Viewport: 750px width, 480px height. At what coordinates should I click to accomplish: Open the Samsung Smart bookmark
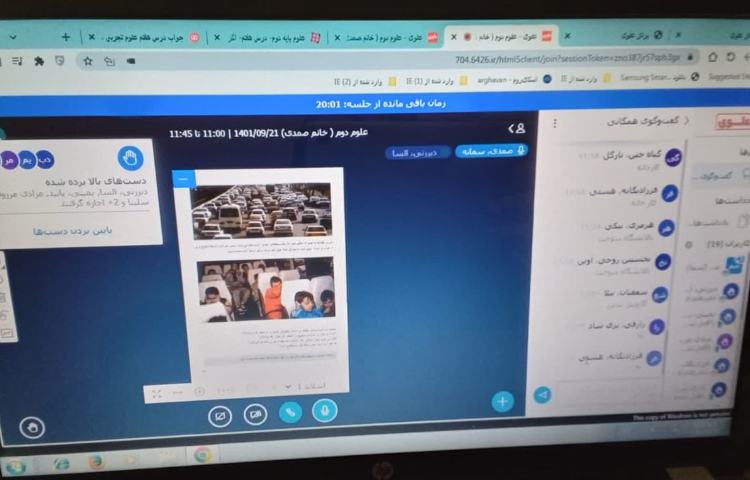660,77
